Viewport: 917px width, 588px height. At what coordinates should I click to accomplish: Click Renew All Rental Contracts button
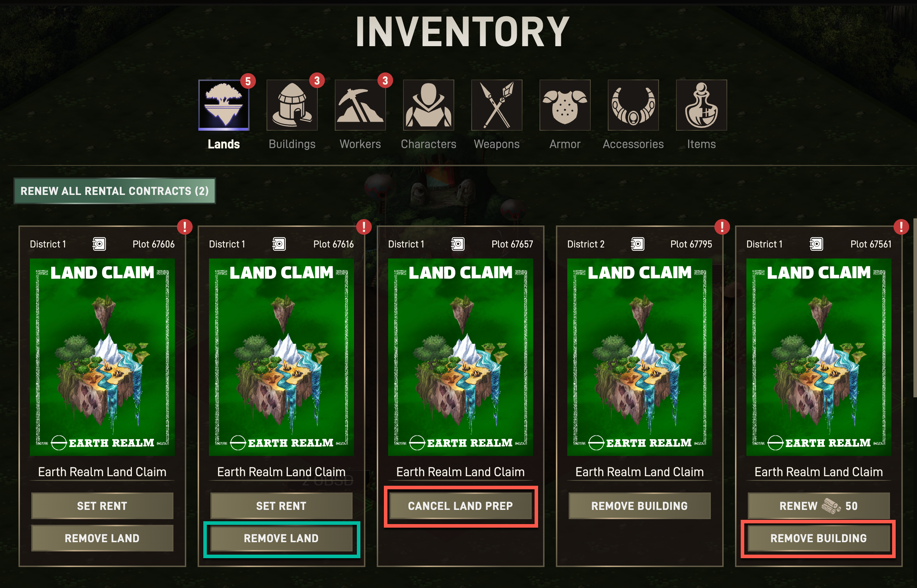pos(114,191)
